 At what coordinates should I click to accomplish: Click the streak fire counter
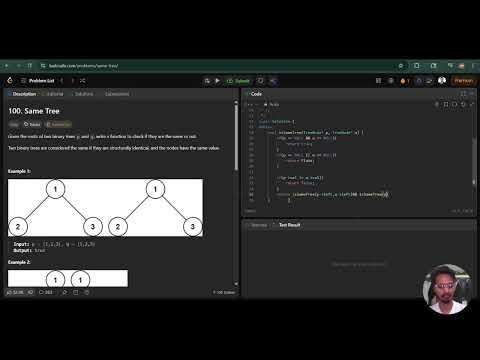(x=405, y=81)
